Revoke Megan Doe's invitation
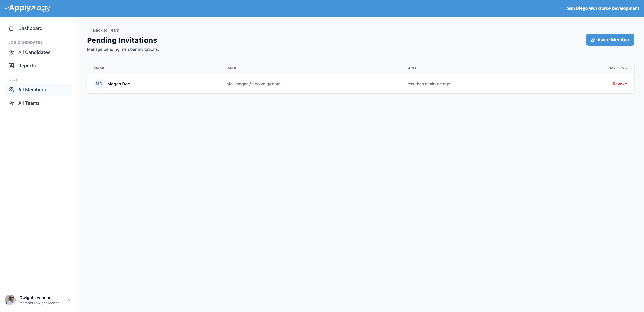Screen dimensions: 644x312 tap(620, 84)
